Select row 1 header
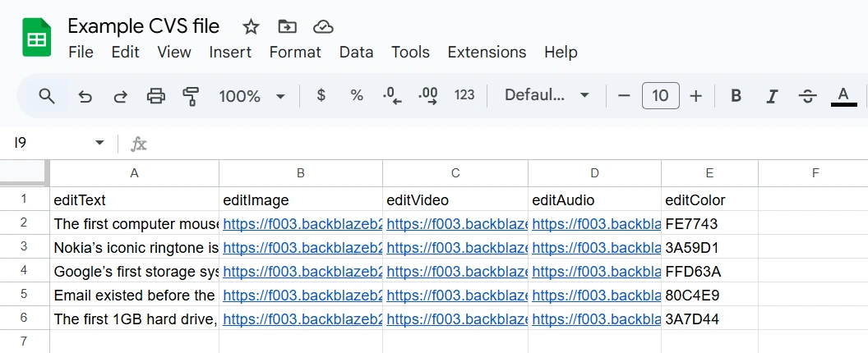Viewport: 868px width, 353px height. [x=24, y=199]
